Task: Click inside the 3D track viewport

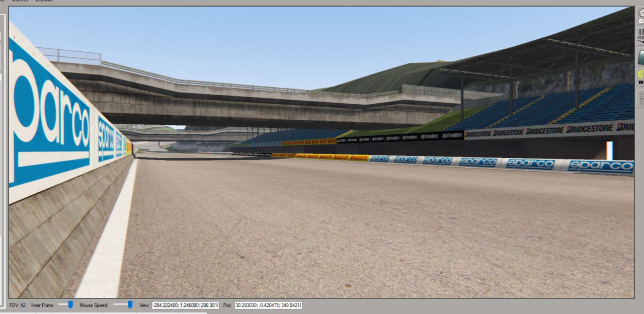Action: (x=321, y=152)
